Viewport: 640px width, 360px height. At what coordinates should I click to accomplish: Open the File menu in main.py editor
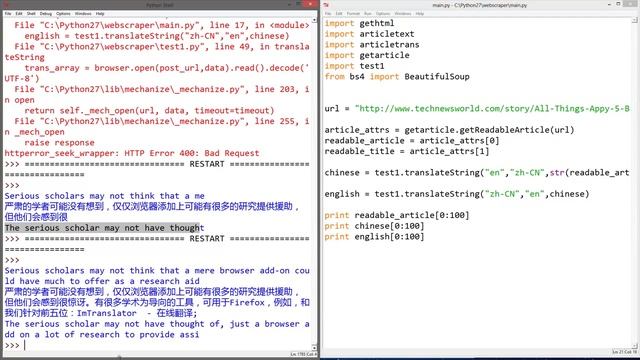pyautogui.click(x=328, y=13)
